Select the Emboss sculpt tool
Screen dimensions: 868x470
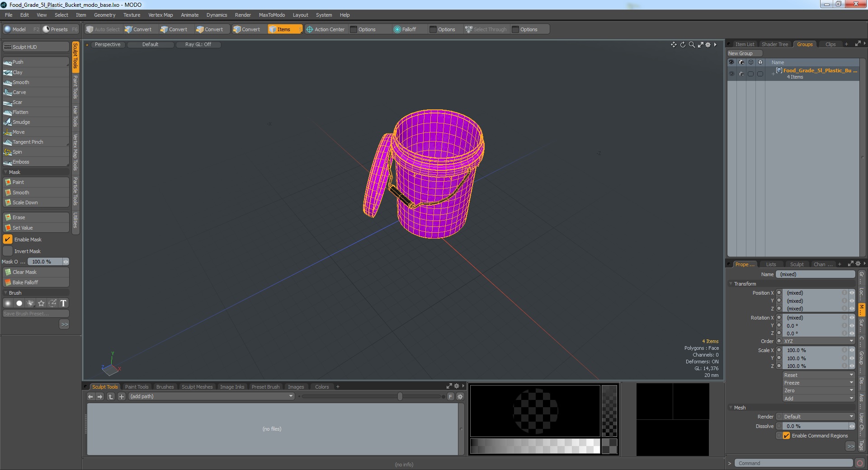(36, 162)
